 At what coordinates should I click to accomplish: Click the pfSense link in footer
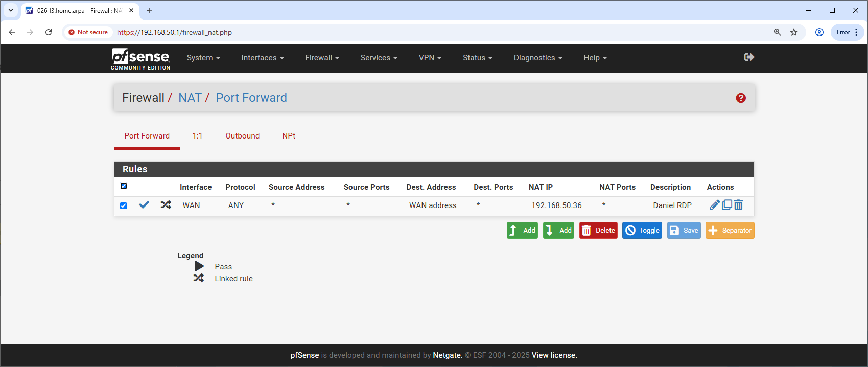pos(304,355)
